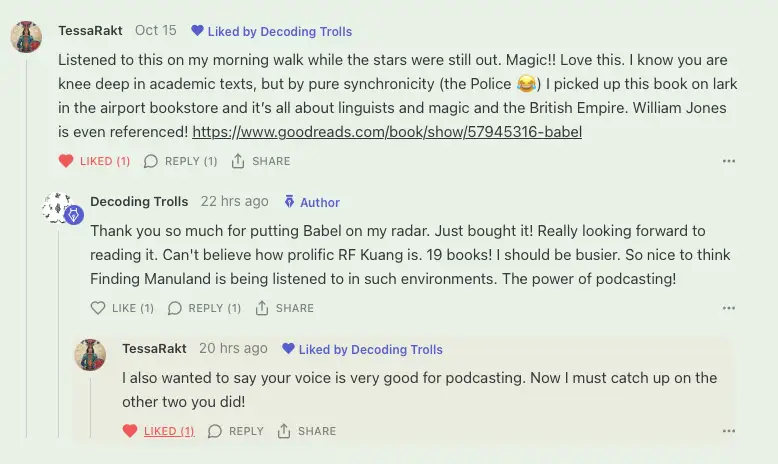Screen dimensions: 778x464
Task: Open more options menu on nested TessaRakt reply
Action: click(729, 431)
